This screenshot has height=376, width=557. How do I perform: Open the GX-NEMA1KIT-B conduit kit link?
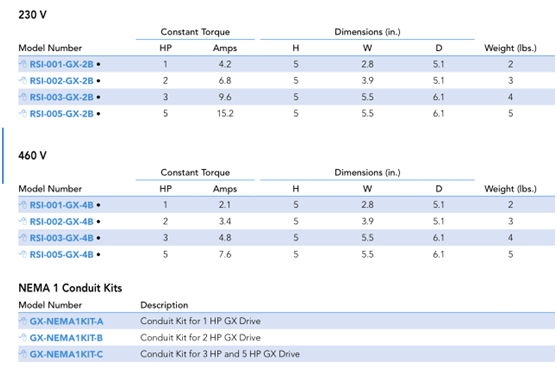pyautogui.click(x=66, y=338)
